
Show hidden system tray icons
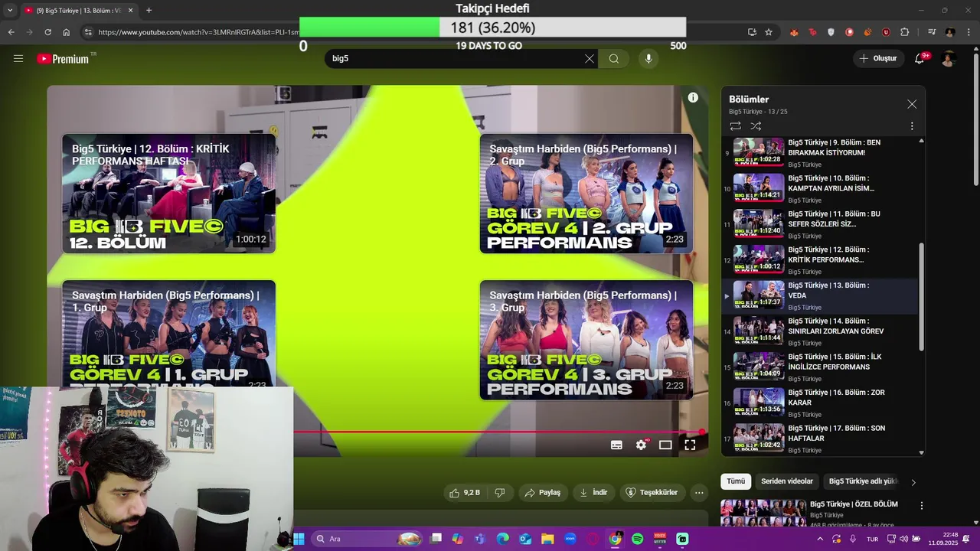pos(820,539)
